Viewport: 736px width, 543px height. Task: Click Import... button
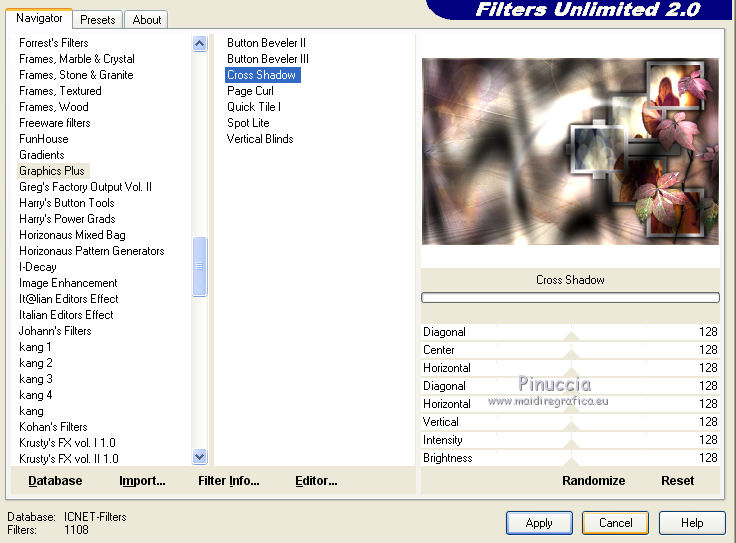[142, 481]
